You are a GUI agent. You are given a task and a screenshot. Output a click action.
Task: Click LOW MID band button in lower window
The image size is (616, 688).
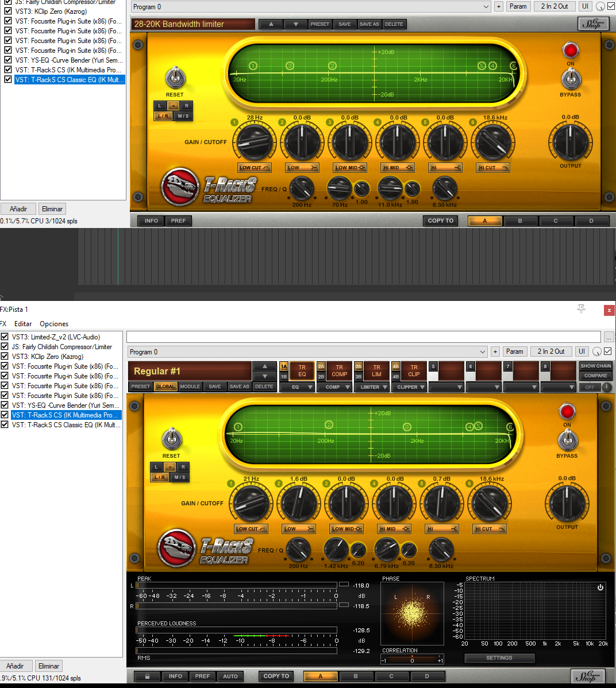(x=346, y=529)
